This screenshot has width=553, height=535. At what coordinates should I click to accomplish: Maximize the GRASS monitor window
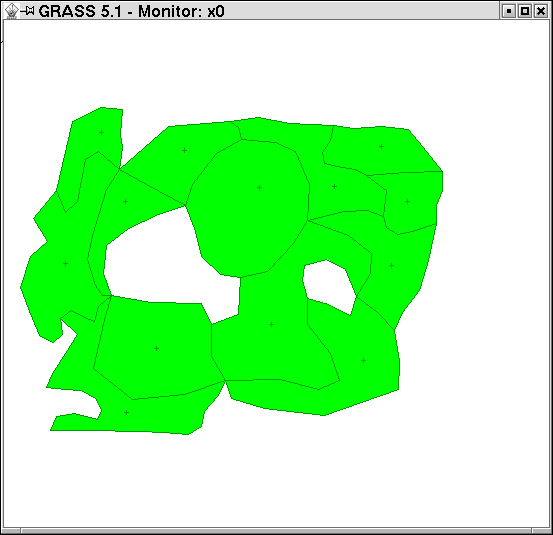pyautogui.click(x=525, y=11)
